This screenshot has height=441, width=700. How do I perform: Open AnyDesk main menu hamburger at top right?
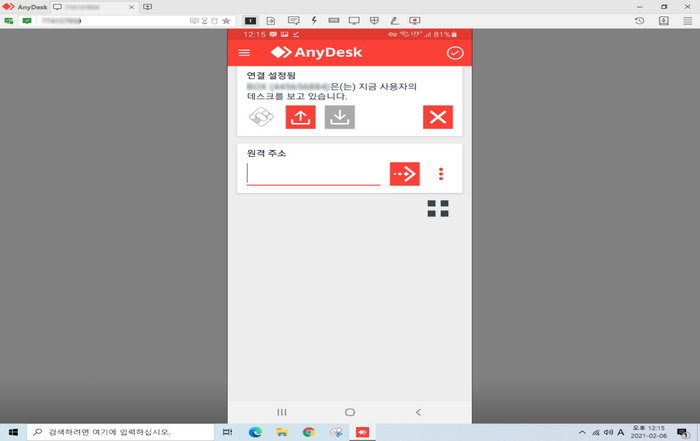[x=688, y=21]
